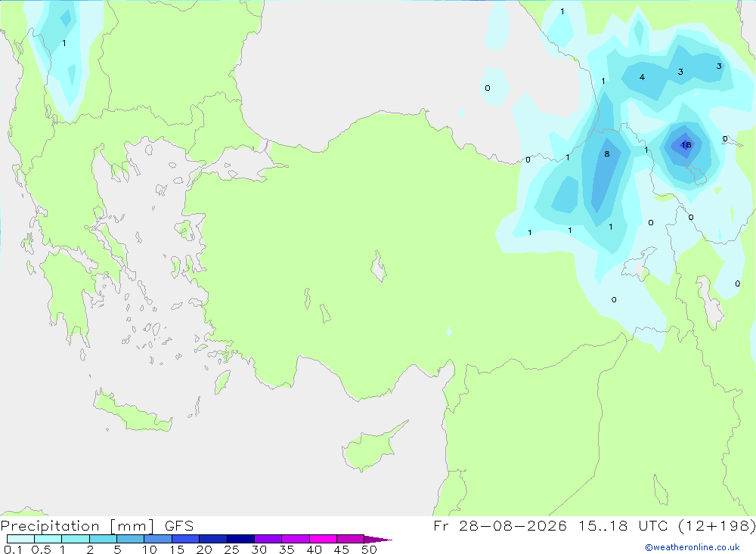Image resolution: width=756 pixels, height=554 pixels.
Task: Click the '0.5' legend scale label
Action: [41, 549]
